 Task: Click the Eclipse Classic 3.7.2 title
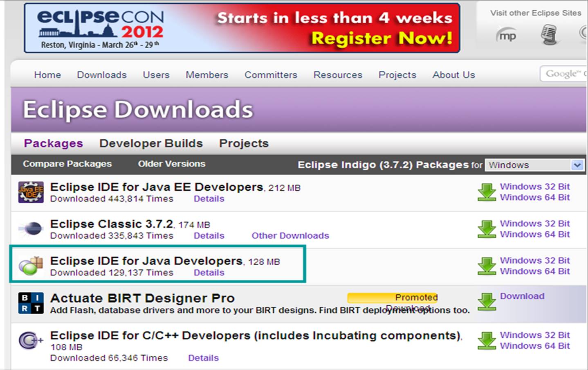[112, 224]
